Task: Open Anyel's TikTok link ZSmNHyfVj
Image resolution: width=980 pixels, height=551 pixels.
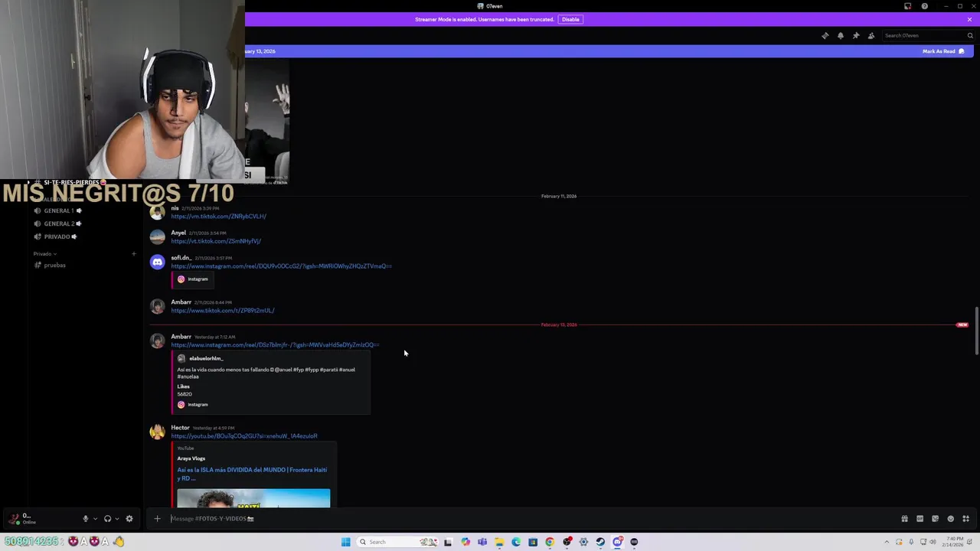Action: pyautogui.click(x=216, y=241)
